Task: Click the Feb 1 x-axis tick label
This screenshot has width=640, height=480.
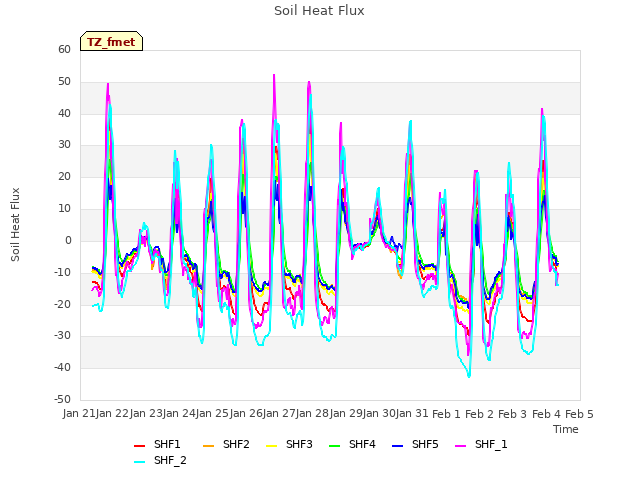Action: pyautogui.click(x=446, y=414)
